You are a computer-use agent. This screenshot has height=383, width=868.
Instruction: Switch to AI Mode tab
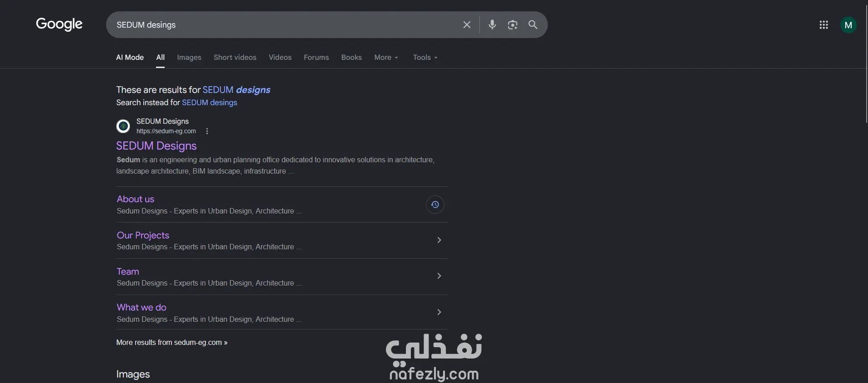[130, 58]
